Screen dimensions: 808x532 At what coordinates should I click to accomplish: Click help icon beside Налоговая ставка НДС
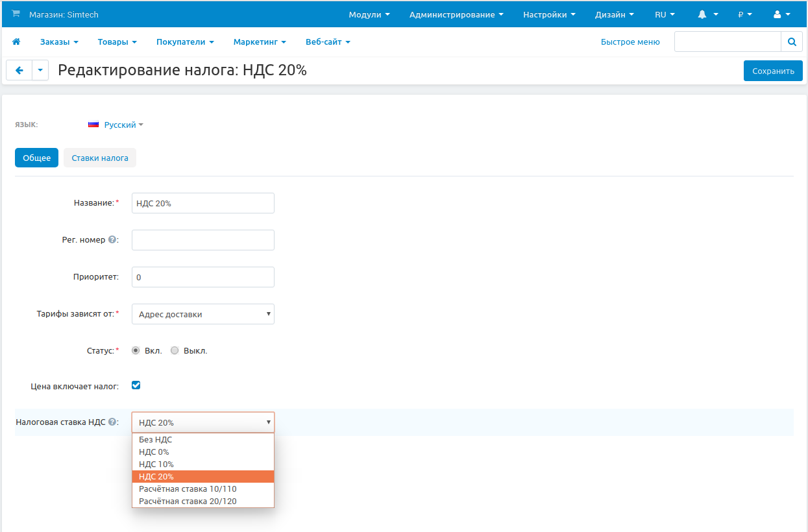coord(112,422)
